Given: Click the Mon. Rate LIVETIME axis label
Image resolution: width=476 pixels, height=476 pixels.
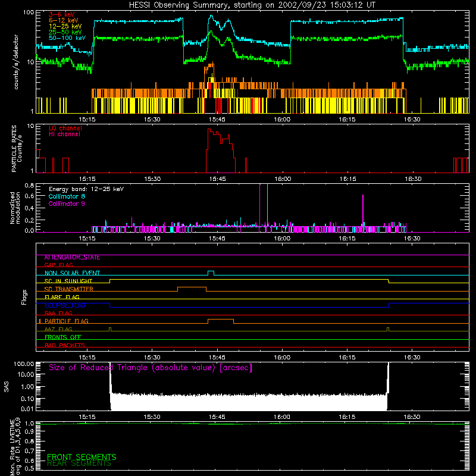Looking at the screenshot, I should click(15, 447).
